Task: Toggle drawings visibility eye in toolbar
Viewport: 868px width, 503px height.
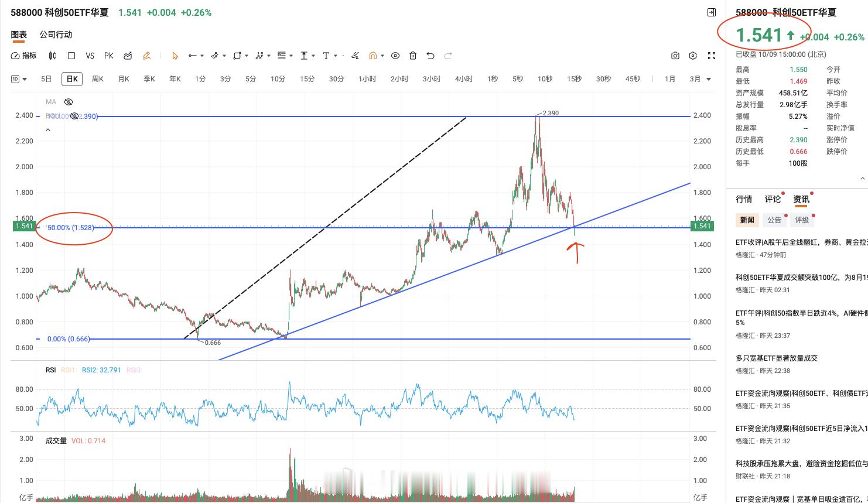Action: pyautogui.click(x=395, y=56)
